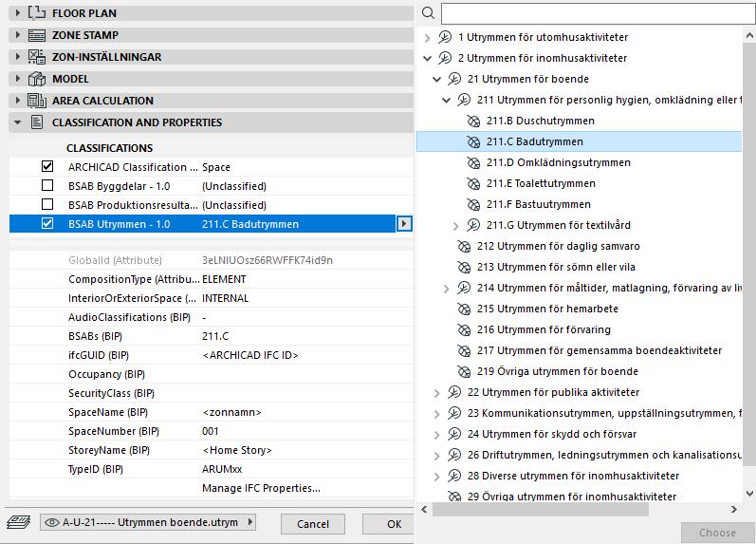Click the icon of 216 Utrymmen för förvaring
Screen dimensions: 756x544
[464, 329]
